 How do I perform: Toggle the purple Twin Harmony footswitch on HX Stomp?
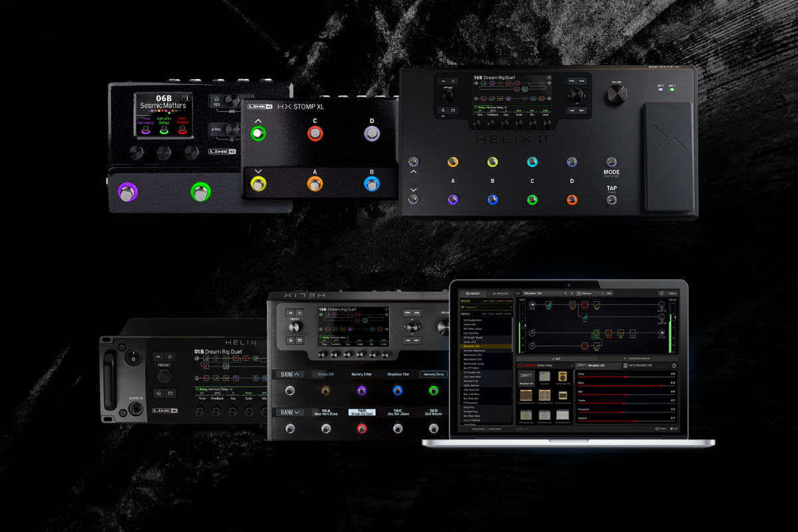128,194
